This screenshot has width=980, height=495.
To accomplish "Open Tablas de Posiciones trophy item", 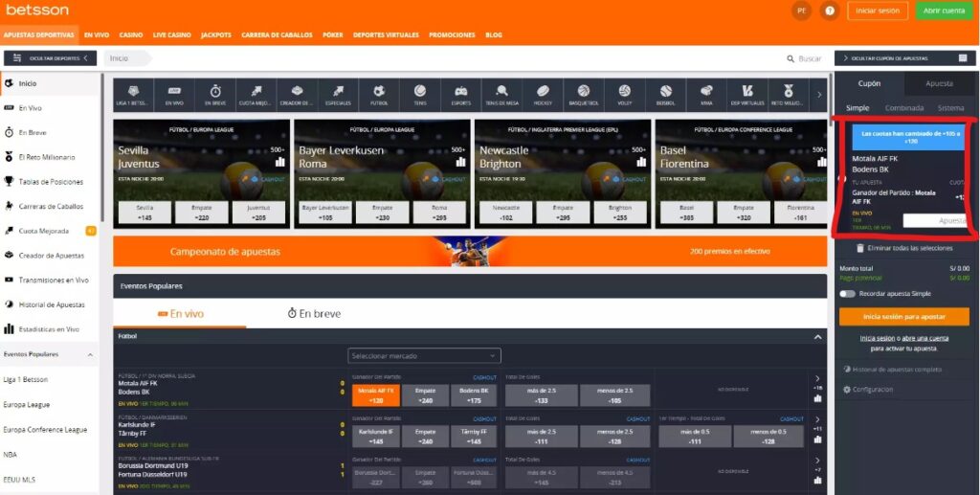I will (50, 182).
